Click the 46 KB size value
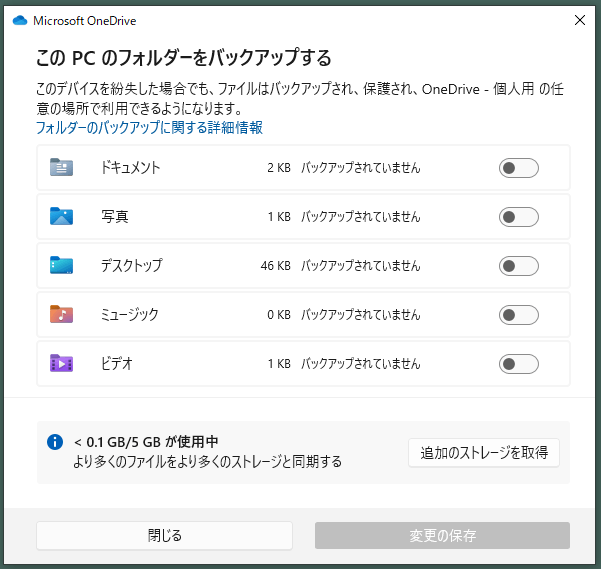601x569 pixels. pyautogui.click(x=276, y=266)
